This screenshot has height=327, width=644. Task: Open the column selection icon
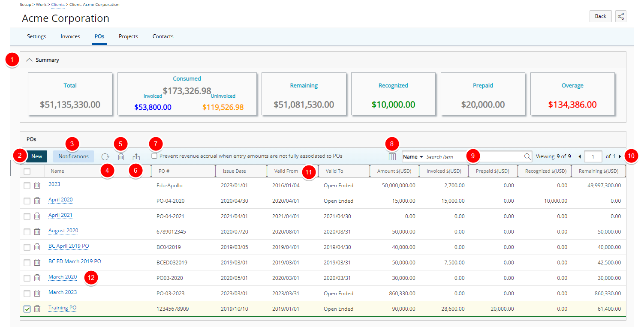(392, 157)
